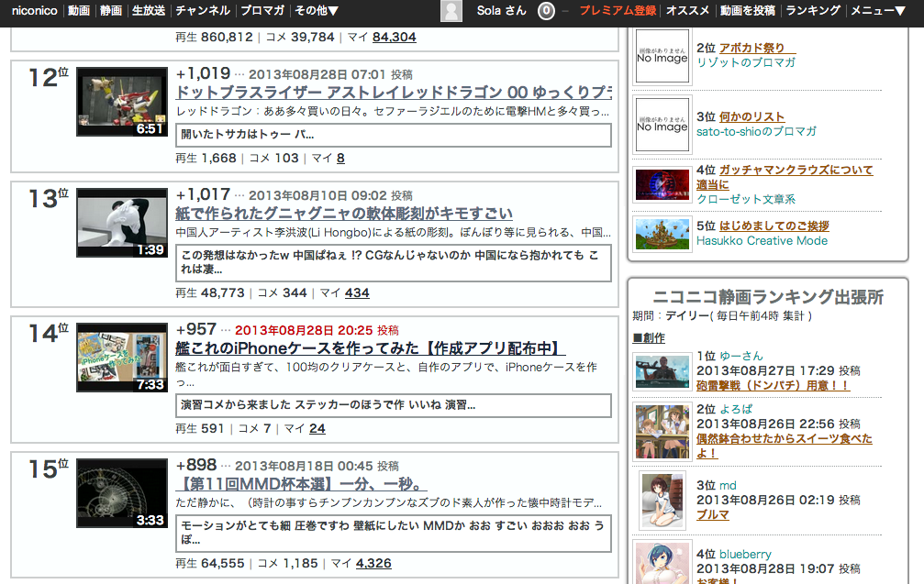924x584 pixels.
Task: Open user link よろば
Action: 735,409
